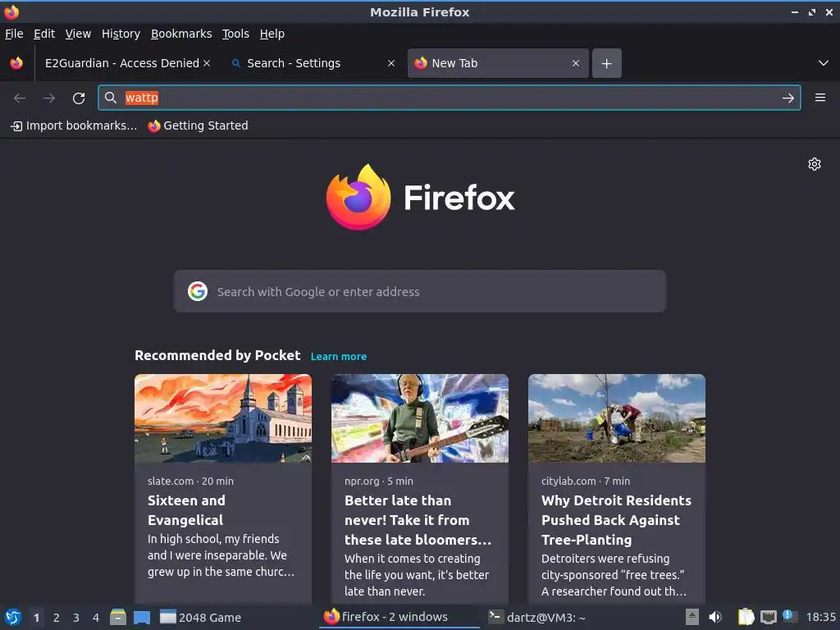Close the New Tab tab
840x630 pixels.
pos(576,63)
